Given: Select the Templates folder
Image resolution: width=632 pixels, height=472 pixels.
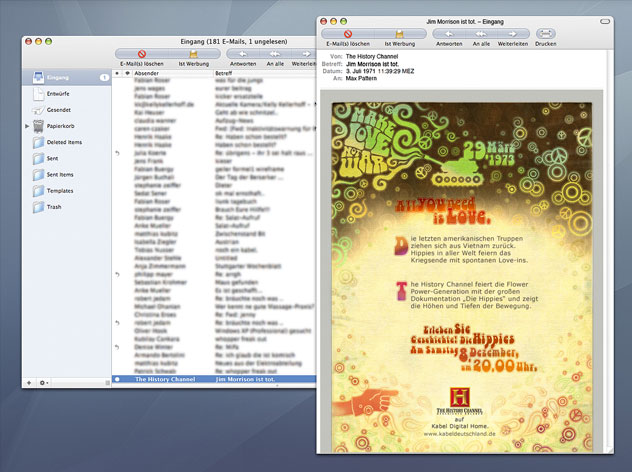Looking at the screenshot, I should click(60, 190).
